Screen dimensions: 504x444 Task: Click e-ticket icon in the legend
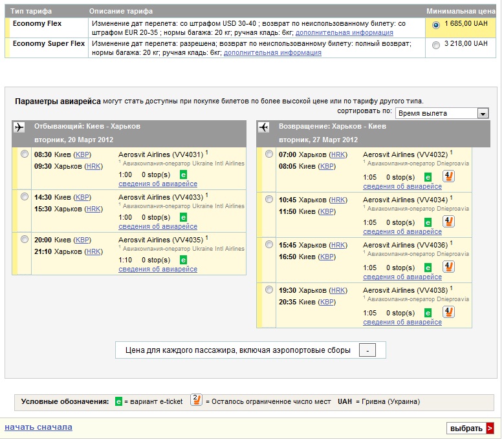(118, 401)
